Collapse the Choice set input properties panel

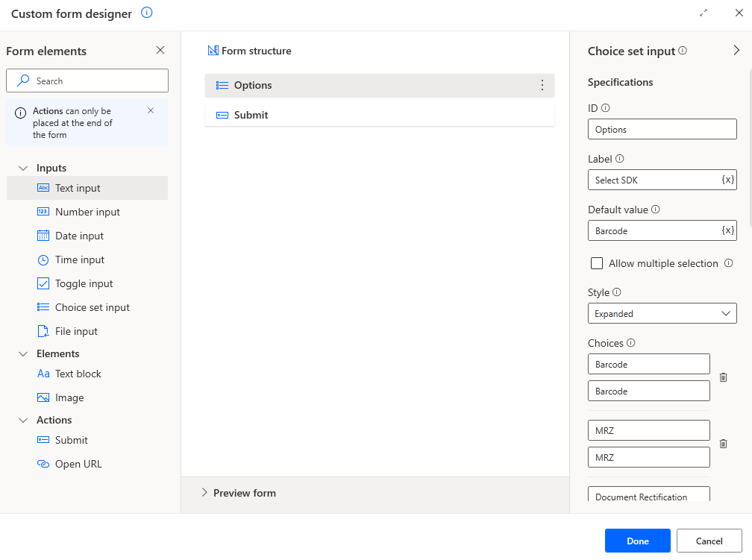736,51
